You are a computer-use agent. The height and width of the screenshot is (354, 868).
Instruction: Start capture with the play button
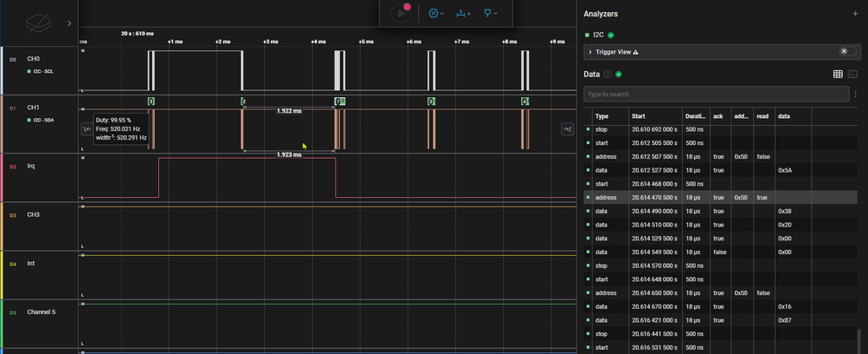click(x=401, y=13)
